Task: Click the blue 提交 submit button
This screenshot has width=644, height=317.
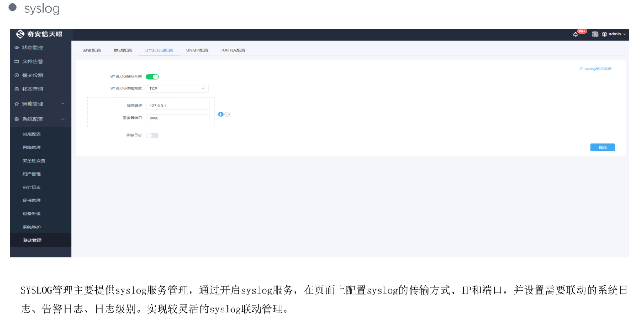Action: [602, 148]
